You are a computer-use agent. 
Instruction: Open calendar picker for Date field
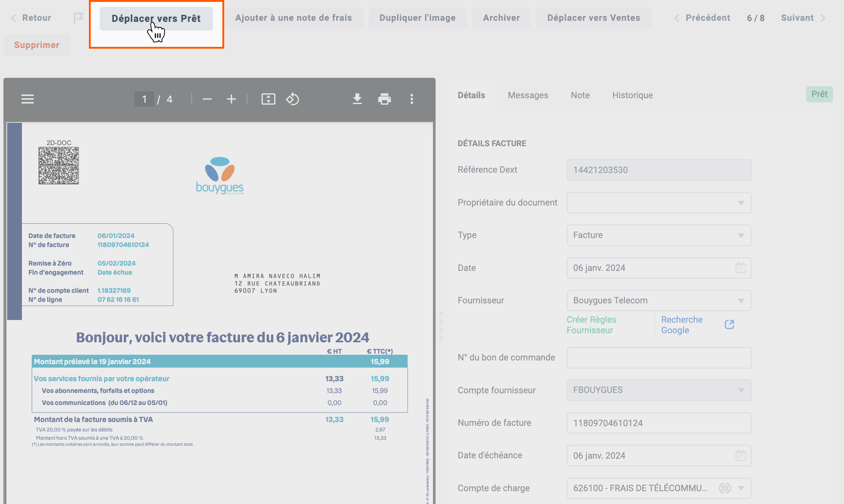tap(740, 268)
